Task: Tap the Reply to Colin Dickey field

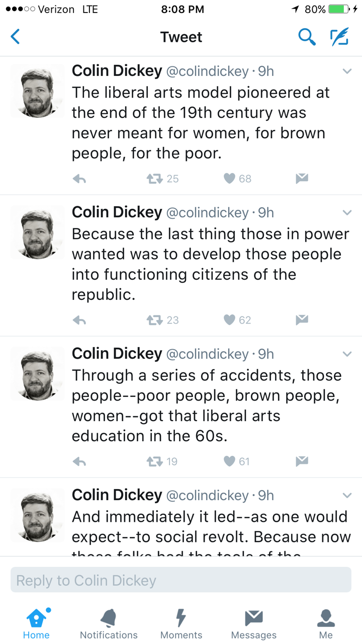Action: (181, 580)
